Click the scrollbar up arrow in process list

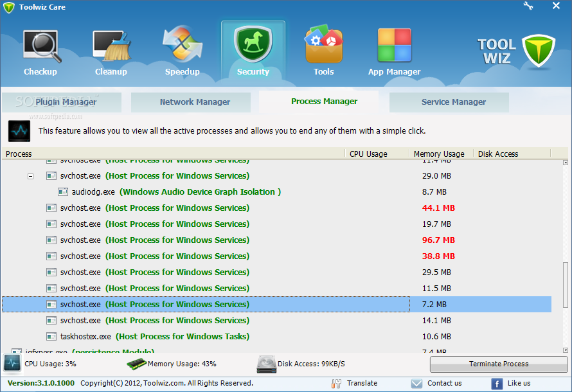566,163
